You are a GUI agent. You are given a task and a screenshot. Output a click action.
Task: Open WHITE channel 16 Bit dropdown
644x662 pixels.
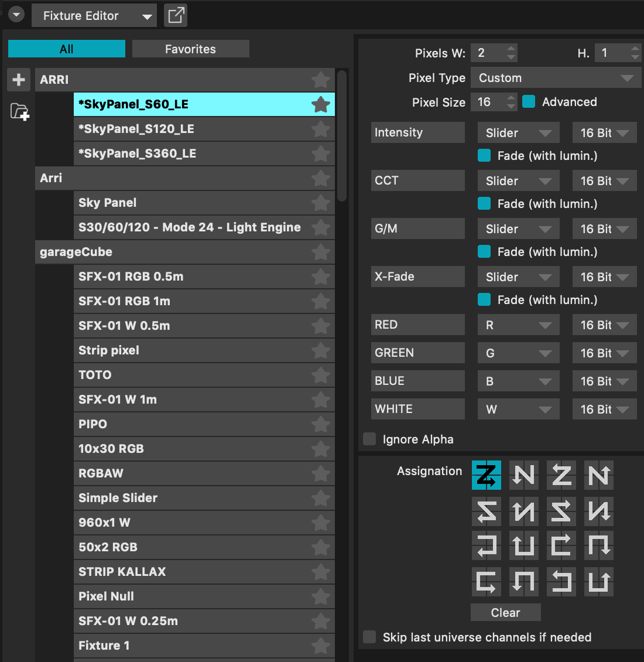point(604,409)
